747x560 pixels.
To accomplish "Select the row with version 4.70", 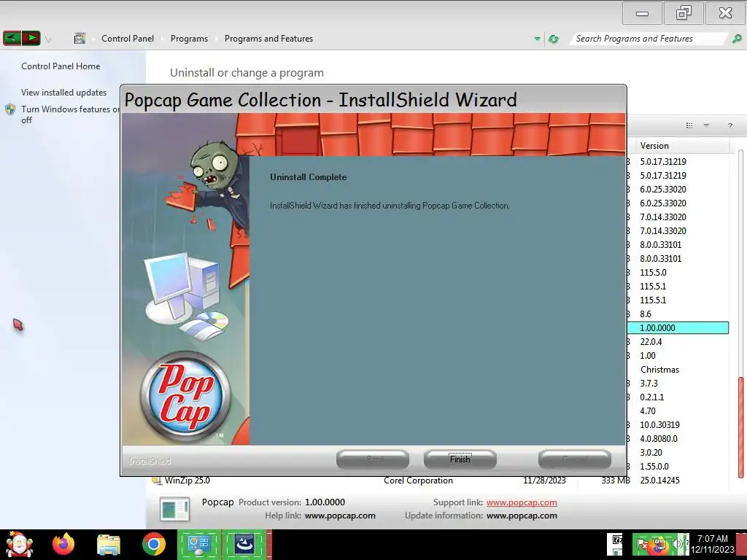I will (x=678, y=411).
